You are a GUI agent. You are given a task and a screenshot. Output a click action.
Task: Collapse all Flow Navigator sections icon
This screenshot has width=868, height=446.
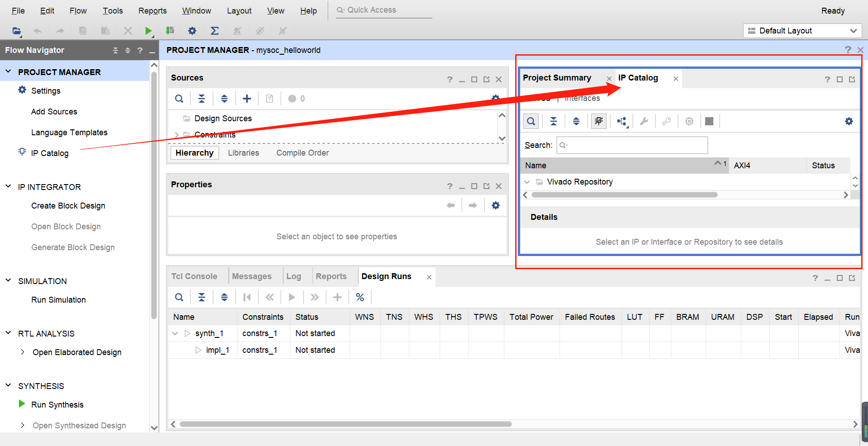click(115, 50)
